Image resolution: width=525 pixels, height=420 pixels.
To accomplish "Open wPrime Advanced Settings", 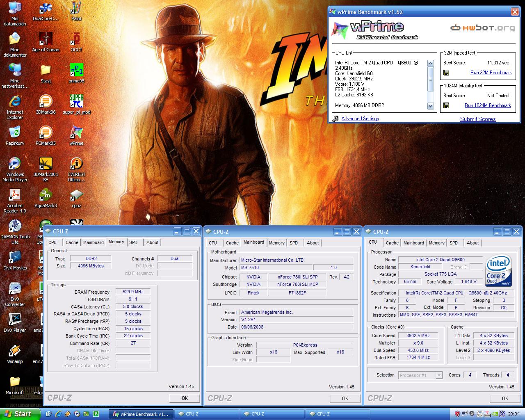I will [x=360, y=119].
